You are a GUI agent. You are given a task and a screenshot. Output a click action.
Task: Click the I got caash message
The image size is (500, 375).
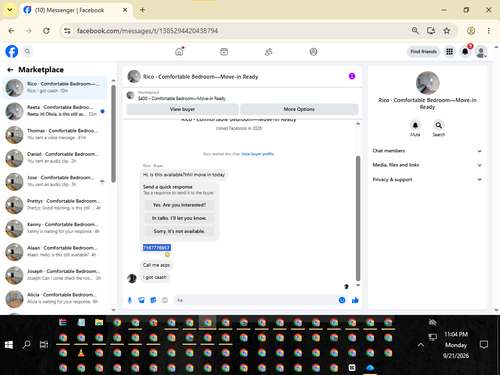click(155, 277)
